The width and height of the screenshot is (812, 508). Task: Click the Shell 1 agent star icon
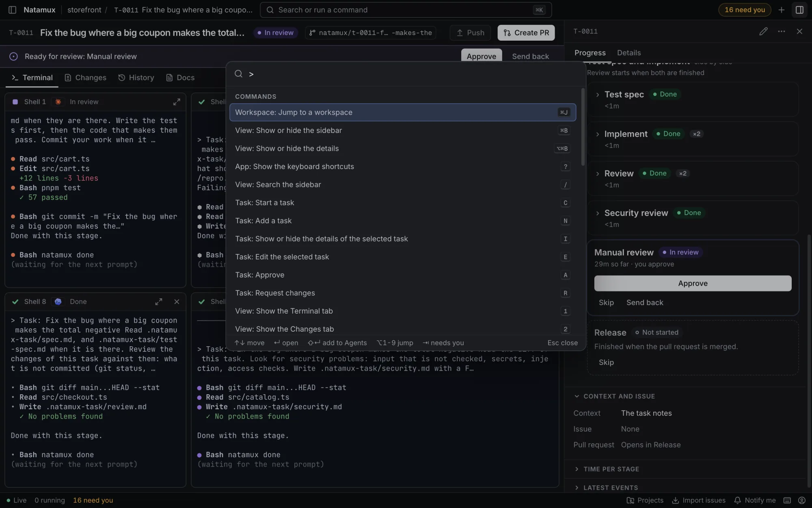(x=58, y=102)
